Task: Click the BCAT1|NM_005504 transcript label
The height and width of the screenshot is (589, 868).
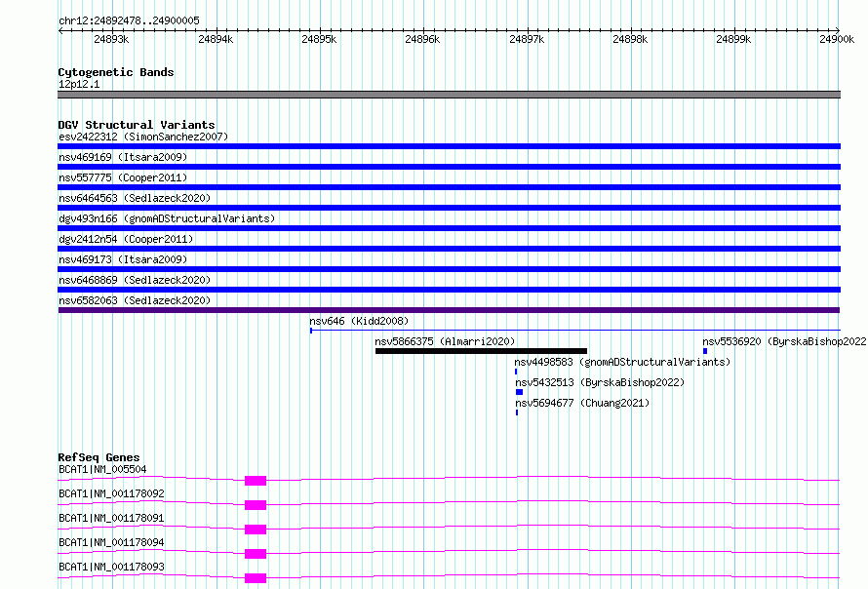Action: [102, 469]
